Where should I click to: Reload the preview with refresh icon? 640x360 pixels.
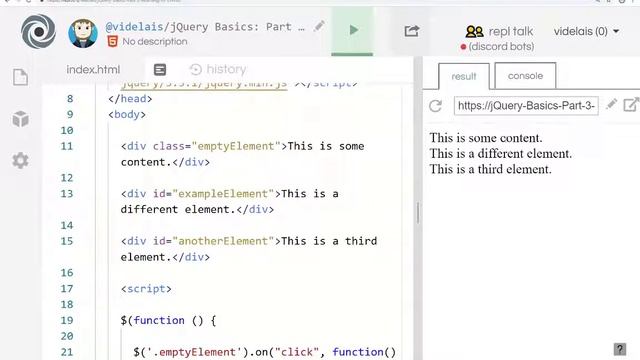coord(436,106)
